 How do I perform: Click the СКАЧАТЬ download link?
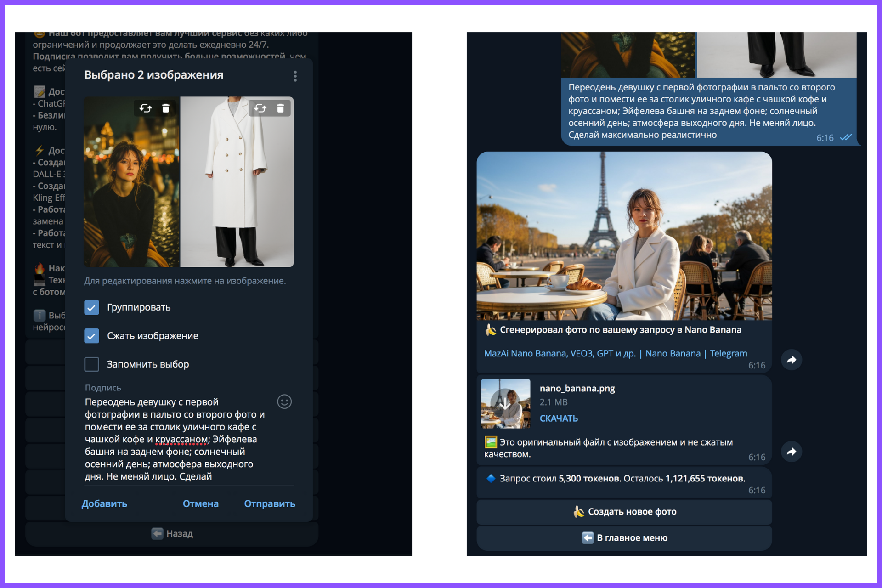pos(559,418)
